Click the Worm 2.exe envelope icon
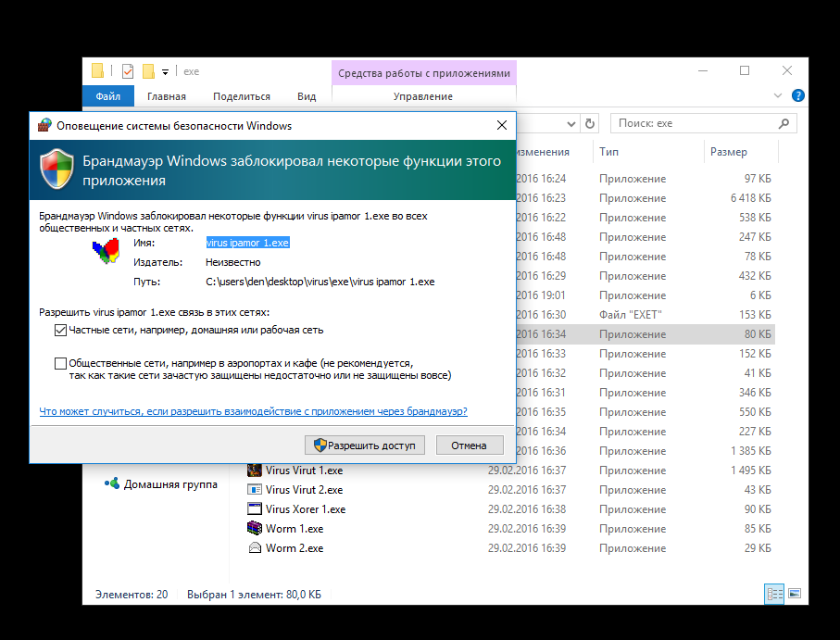The image size is (840, 640). 255,548
